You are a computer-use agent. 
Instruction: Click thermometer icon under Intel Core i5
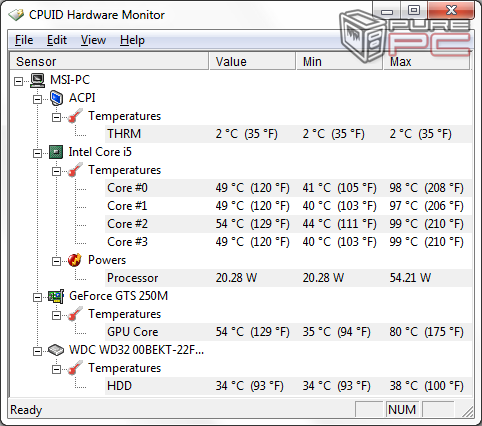coord(75,170)
